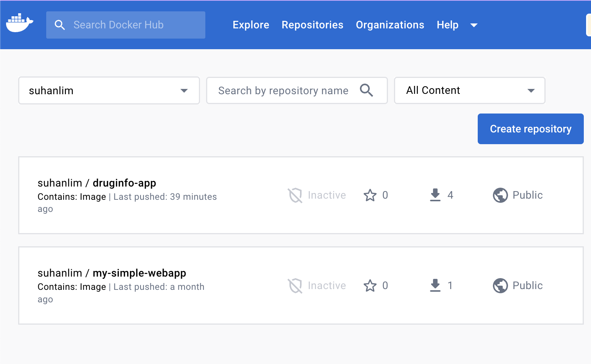Open the suhanlim namespace dropdown
The height and width of the screenshot is (364, 591).
pos(109,90)
